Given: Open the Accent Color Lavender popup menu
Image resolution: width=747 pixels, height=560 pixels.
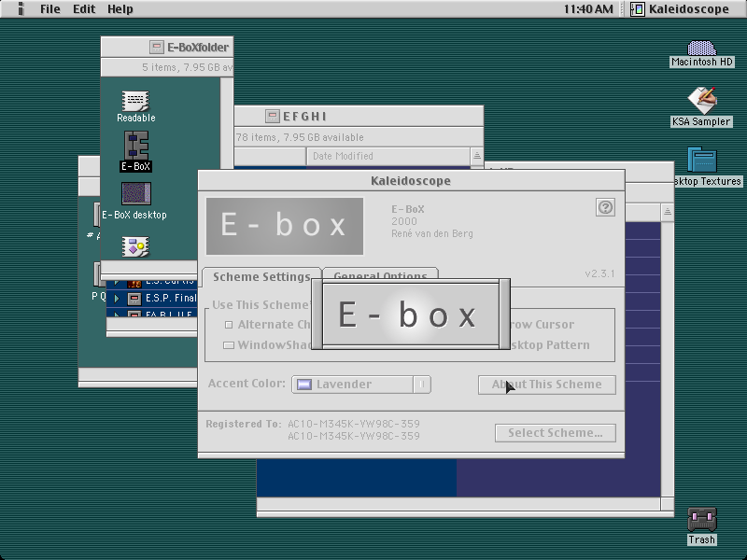Looking at the screenshot, I should 361,385.
